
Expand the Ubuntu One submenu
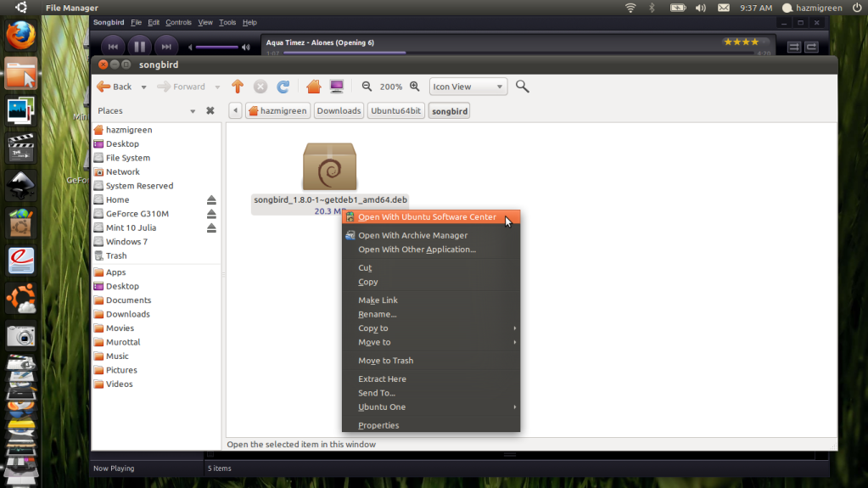click(431, 407)
